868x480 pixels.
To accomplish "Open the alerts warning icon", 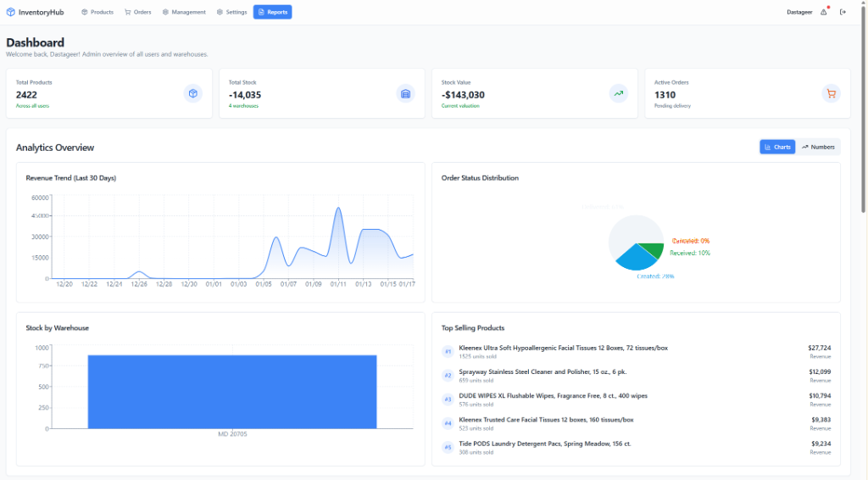I will tap(823, 12).
